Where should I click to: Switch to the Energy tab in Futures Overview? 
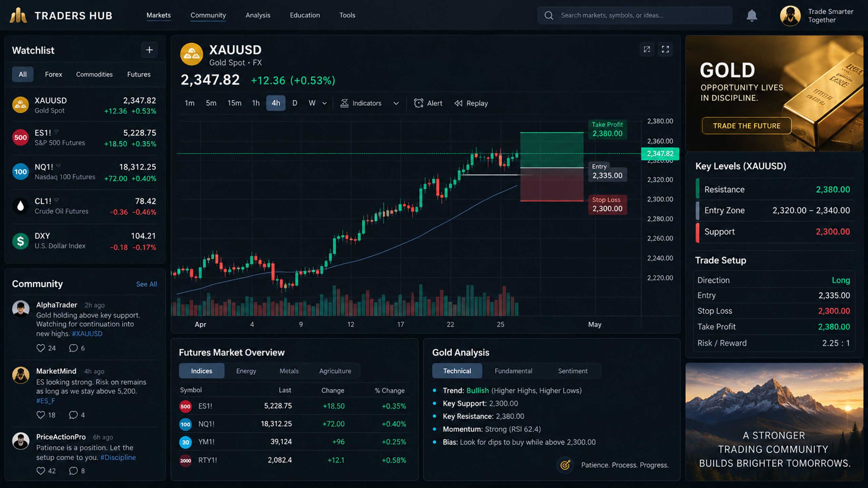pos(246,371)
